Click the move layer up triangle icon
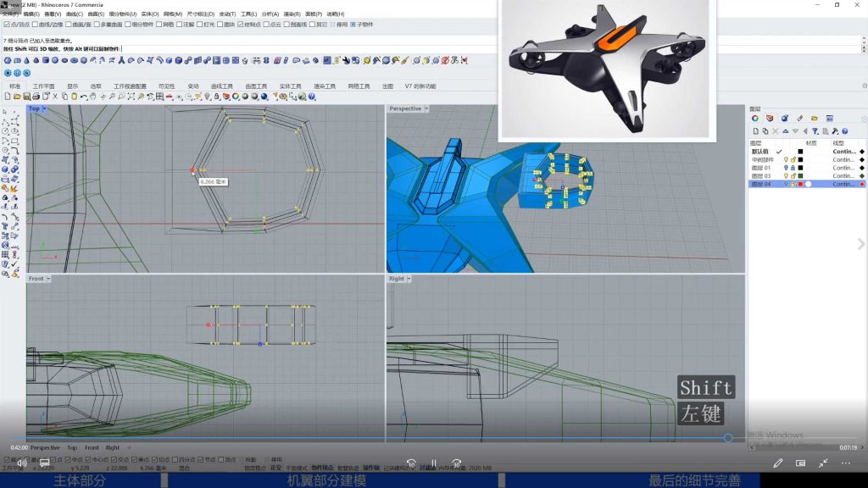The width and height of the screenshot is (868, 488). tap(785, 130)
